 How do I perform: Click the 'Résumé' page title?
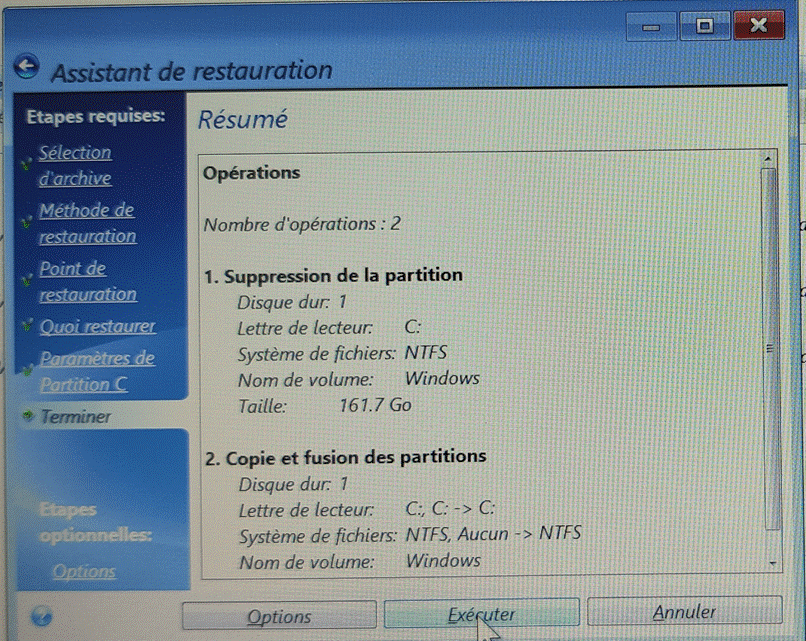coord(243,119)
